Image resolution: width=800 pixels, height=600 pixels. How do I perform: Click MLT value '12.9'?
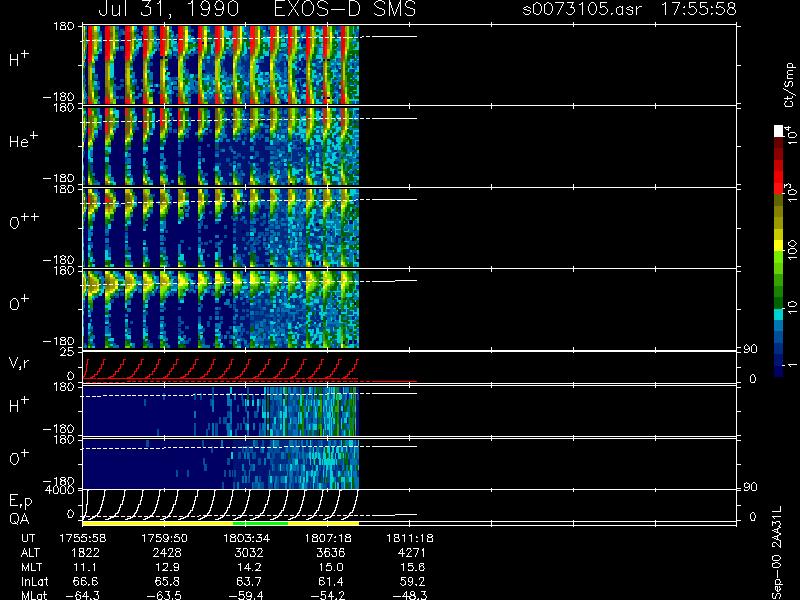coord(167,567)
